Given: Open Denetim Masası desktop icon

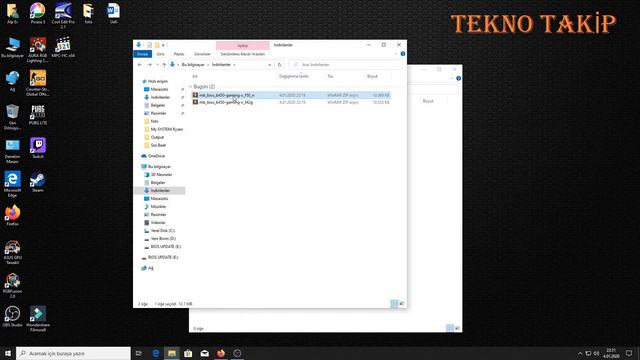Looking at the screenshot, I should coord(12,151).
